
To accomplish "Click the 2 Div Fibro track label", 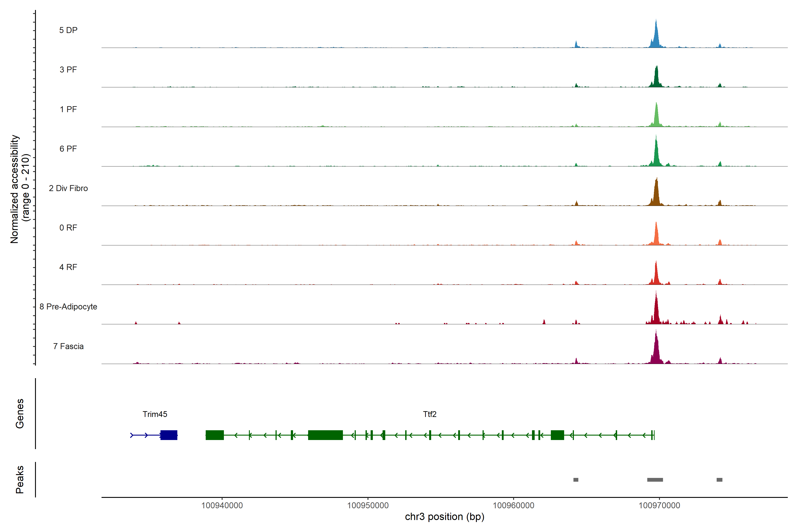I will (x=68, y=188).
